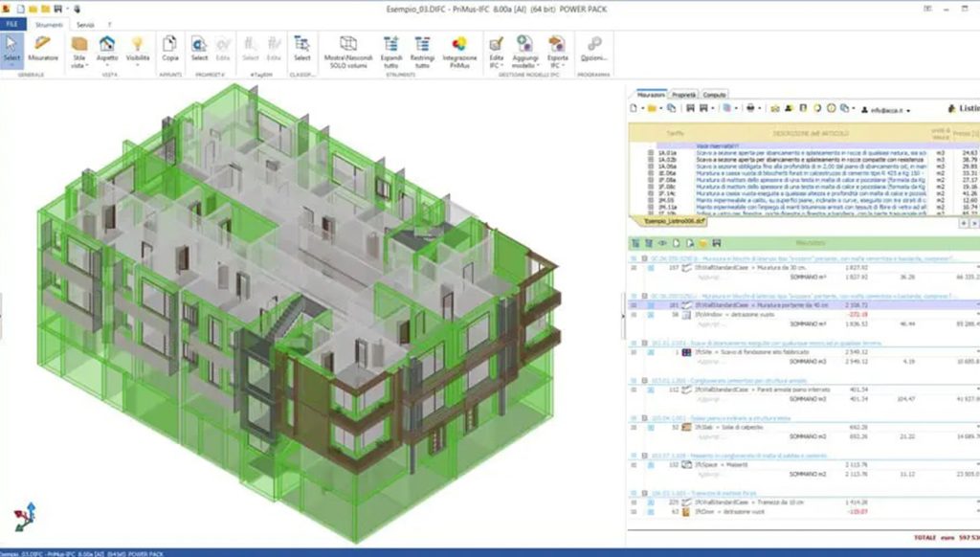
Task: Open the print icon's dropdown arrow
Action: pos(759,109)
